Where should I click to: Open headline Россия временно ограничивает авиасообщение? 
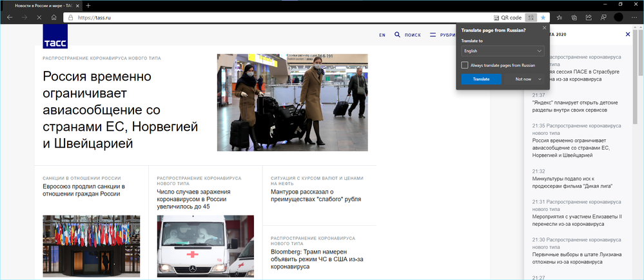tap(121, 110)
